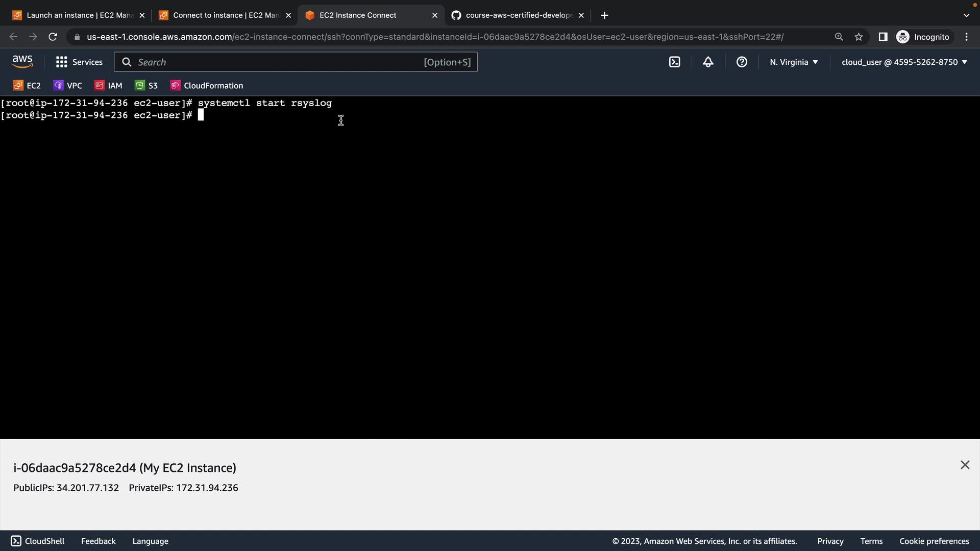This screenshot has height=551, width=980.
Task: Open the browser tab list chevron
Action: (x=966, y=15)
